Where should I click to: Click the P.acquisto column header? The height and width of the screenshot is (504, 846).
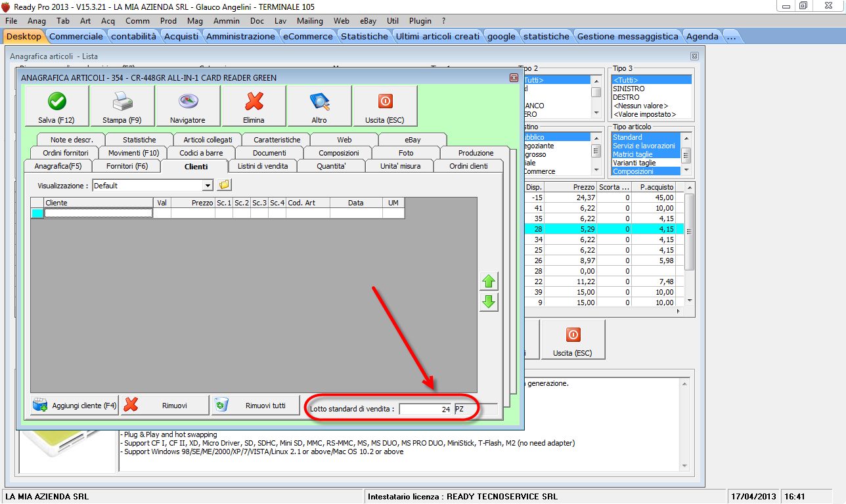[654, 187]
